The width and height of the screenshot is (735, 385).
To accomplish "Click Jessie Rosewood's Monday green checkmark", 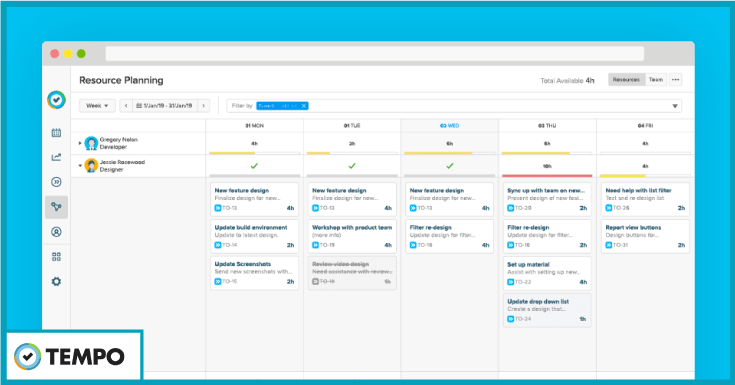I will click(254, 166).
